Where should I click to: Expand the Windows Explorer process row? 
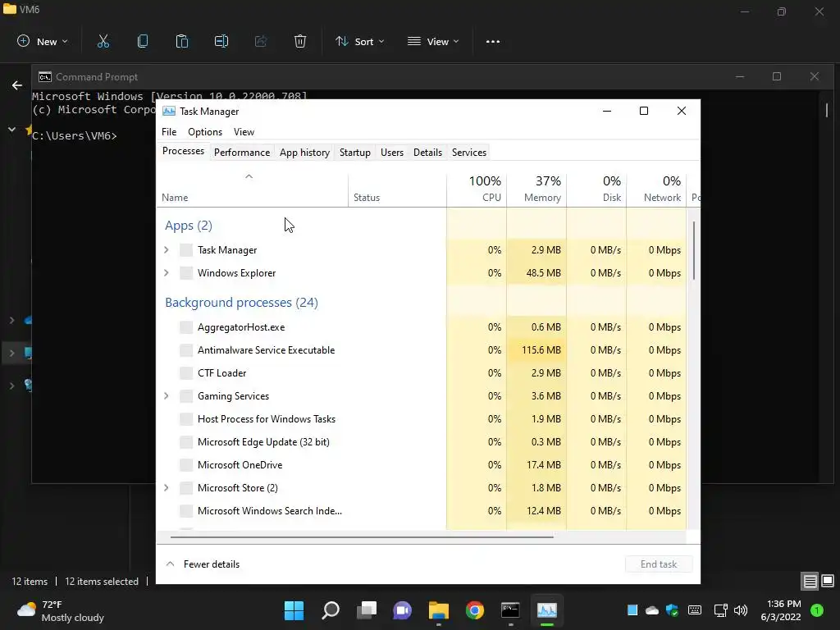pos(166,272)
